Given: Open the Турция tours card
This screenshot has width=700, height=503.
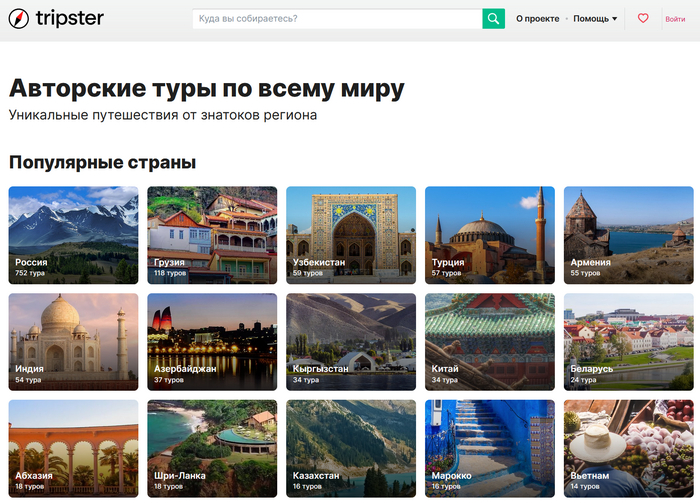Looking at the screenshot, I should tap(490, 235).
